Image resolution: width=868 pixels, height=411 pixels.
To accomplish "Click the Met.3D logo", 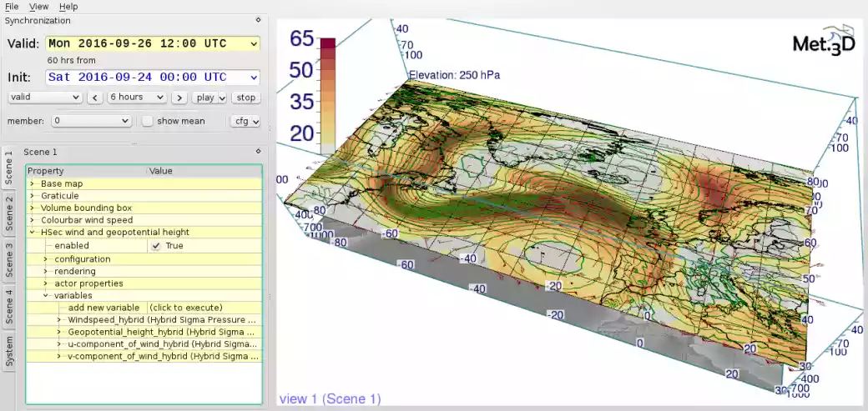I will (824, 40).
